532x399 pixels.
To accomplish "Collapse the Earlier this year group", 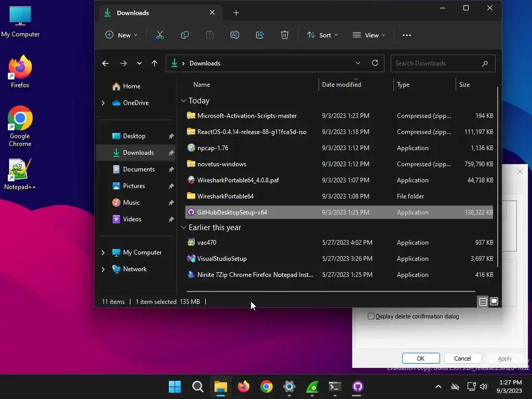I will pos(183,228).
